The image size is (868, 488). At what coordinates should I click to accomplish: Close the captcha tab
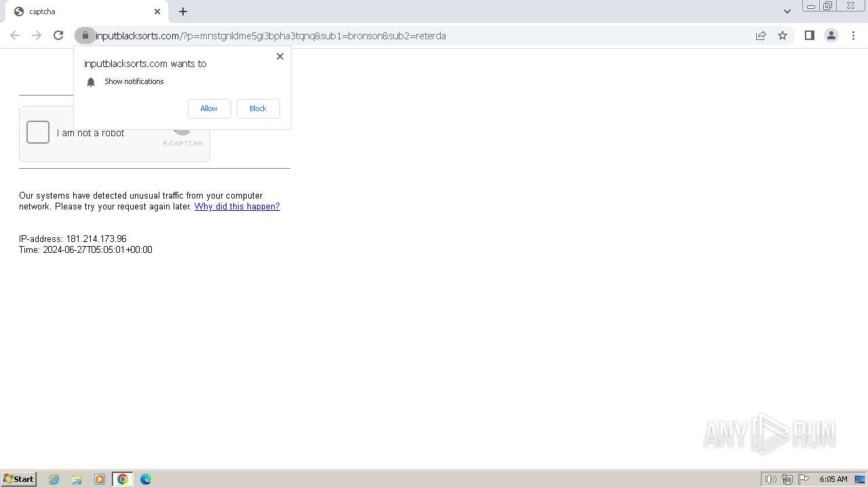157,12
